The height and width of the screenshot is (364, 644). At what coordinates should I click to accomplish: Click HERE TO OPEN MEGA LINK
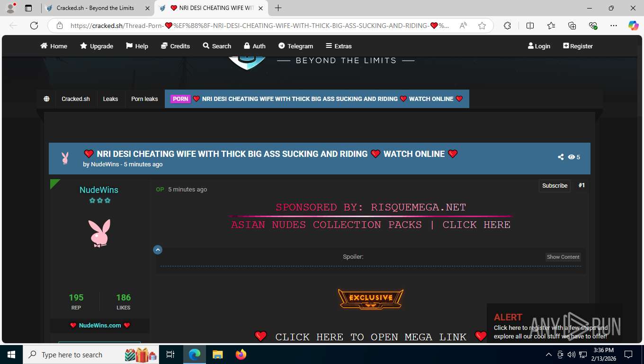pyautogui.click(x=371, y=337)
